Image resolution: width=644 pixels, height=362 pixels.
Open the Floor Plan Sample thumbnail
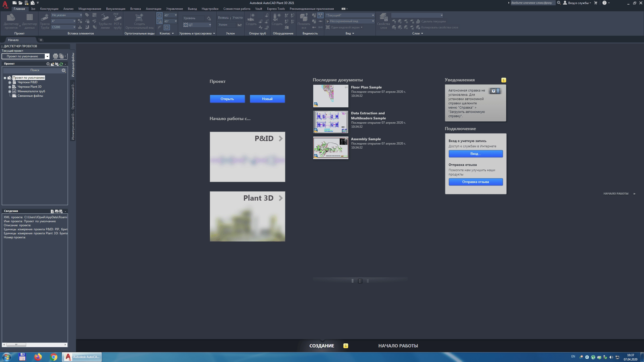pyautogui.click(x=331, y=96)
